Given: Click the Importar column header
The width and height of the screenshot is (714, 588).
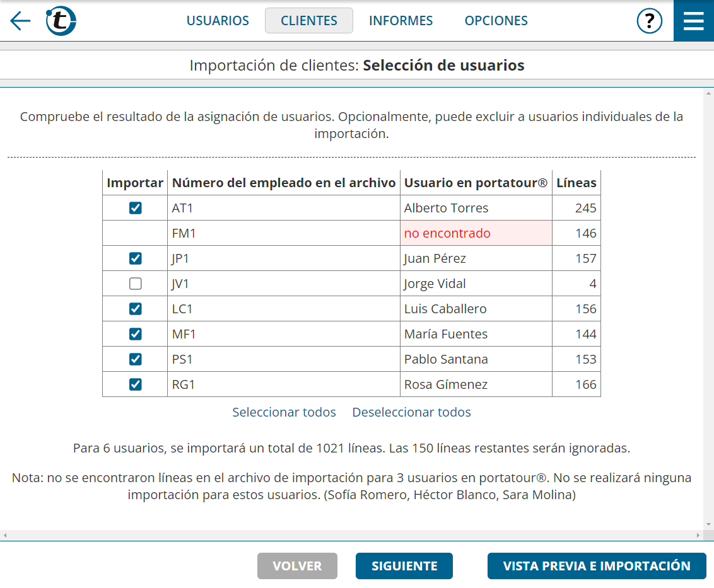Looking at the screenshot, I should 135,183.
